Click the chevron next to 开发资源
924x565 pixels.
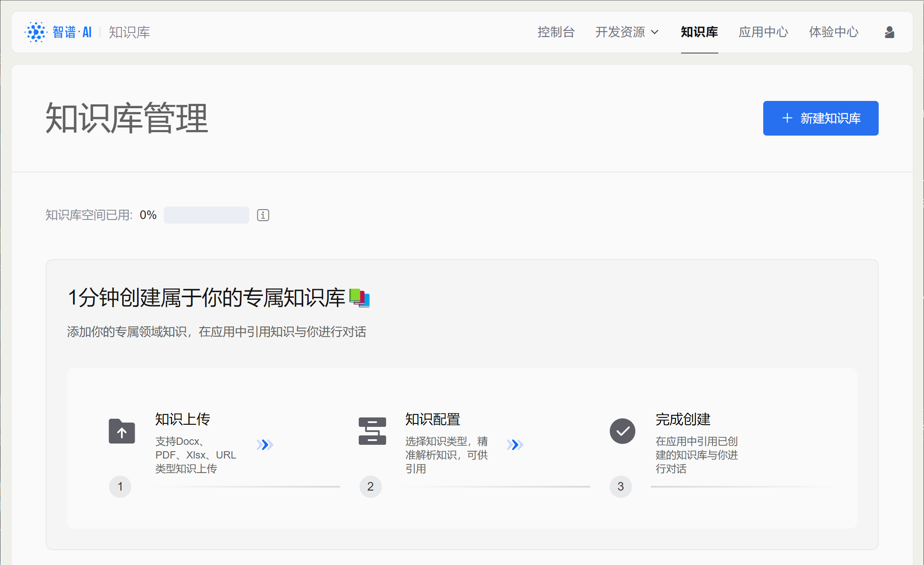(655, 32)
